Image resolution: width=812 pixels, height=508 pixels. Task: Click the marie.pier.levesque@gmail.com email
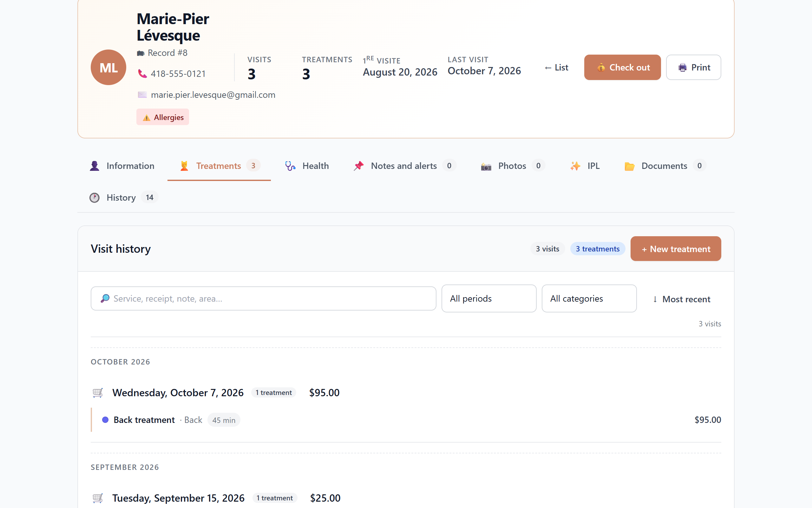tap(213, 95)
